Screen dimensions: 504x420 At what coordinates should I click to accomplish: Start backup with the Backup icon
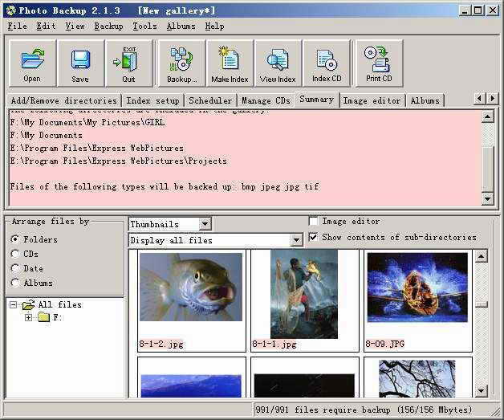click(182, 63)
